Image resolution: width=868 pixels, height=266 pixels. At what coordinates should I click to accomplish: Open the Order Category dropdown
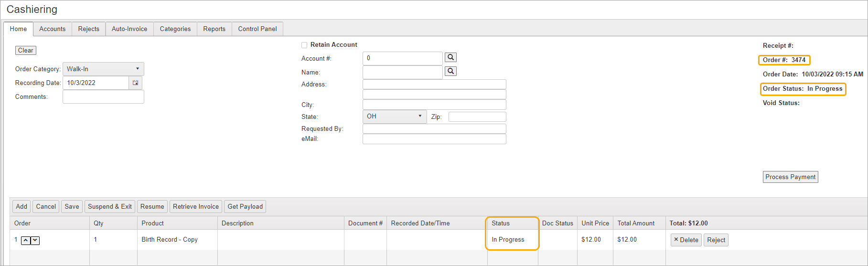pos(103,69)
